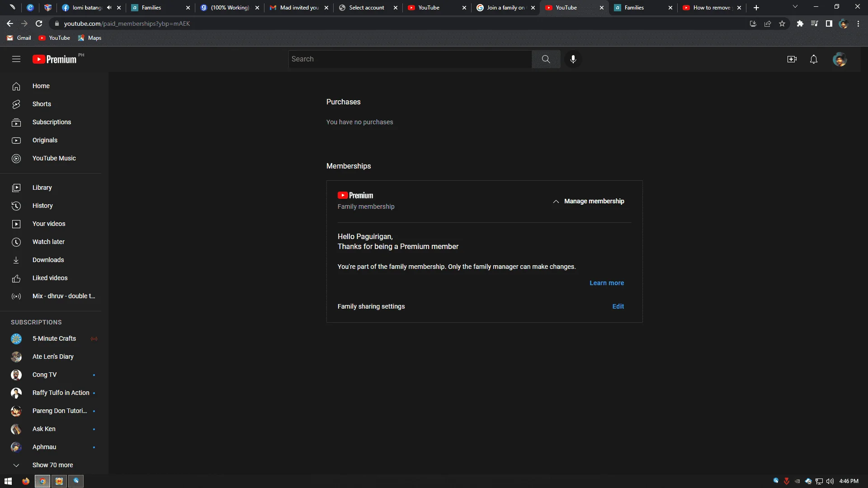Viewport: 868px width, 488px height.
Task: Click the search magnifier button
Action: point(546,59)
